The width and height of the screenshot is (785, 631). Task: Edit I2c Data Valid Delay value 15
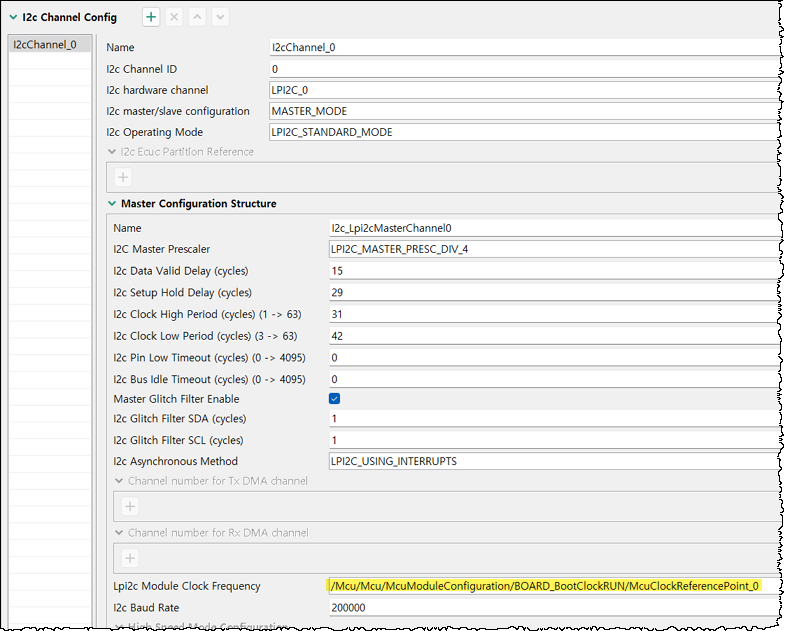coord(555,271)
